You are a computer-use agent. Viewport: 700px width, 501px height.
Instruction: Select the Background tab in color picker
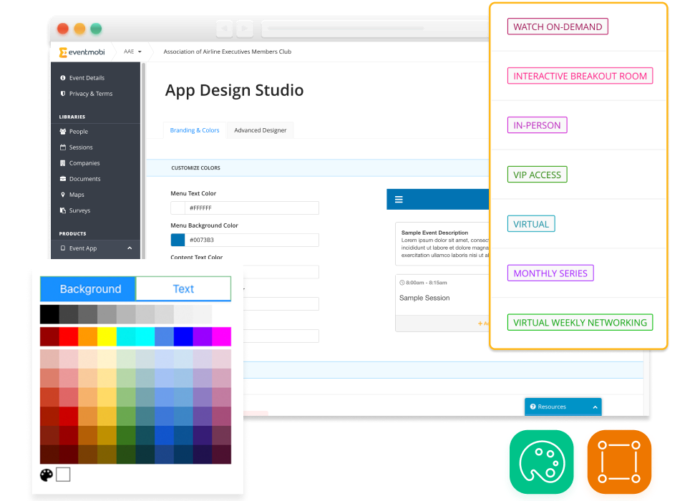click(x=88, y=289)
